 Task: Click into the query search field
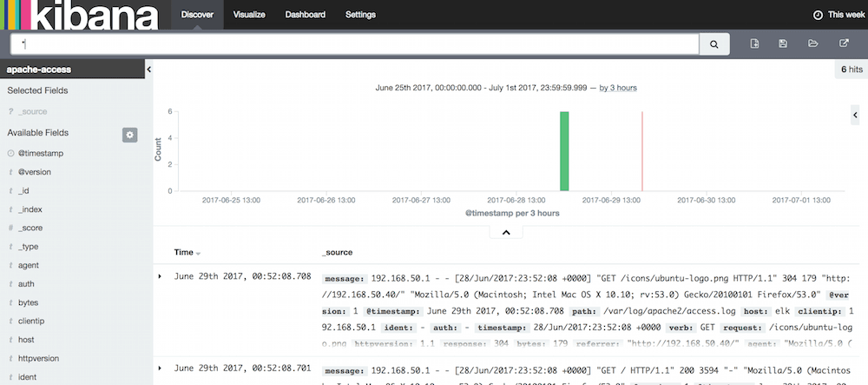tap(354, 43)
